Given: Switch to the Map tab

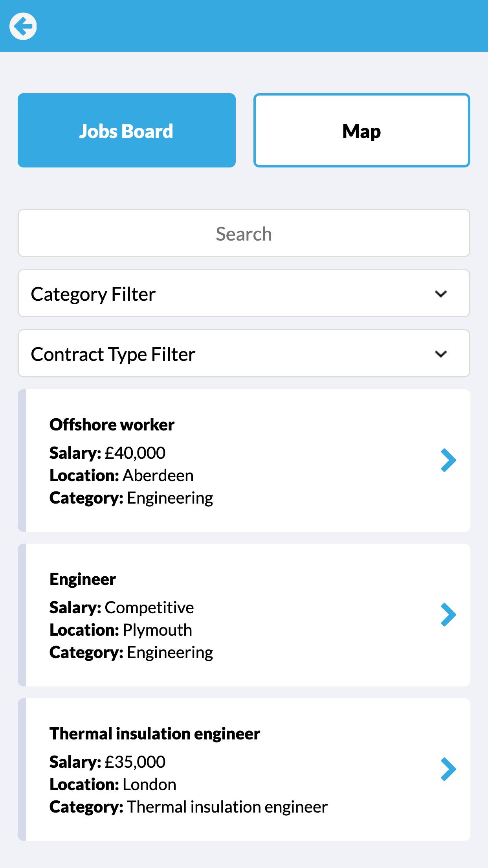Looking at the screenshot, I should coord(362,130).
